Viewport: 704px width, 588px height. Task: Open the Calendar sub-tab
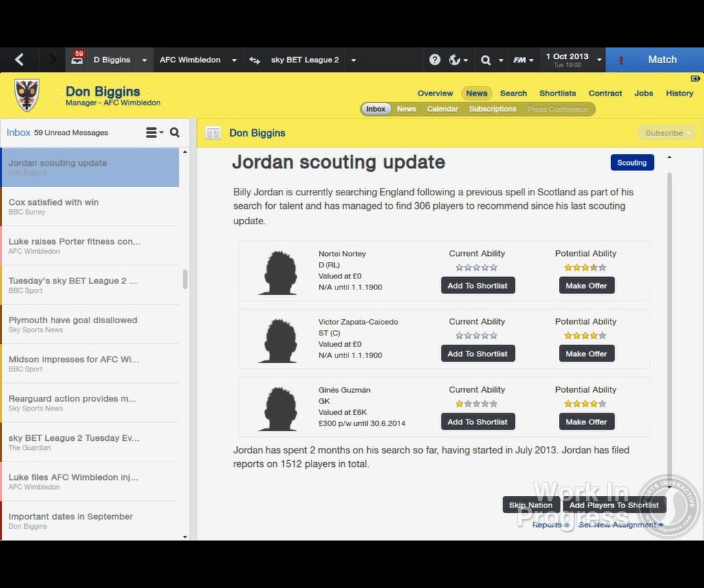[442, 109]
